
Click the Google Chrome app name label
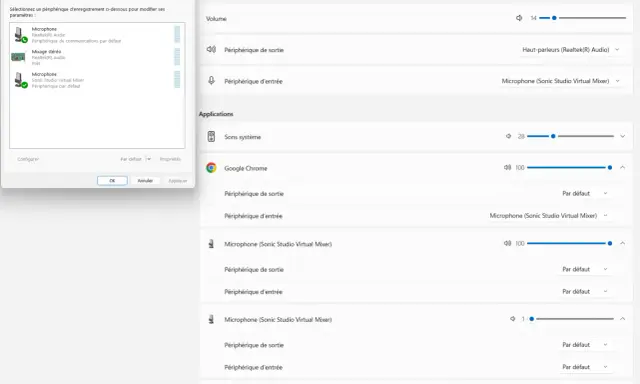(x=246, y=168)
